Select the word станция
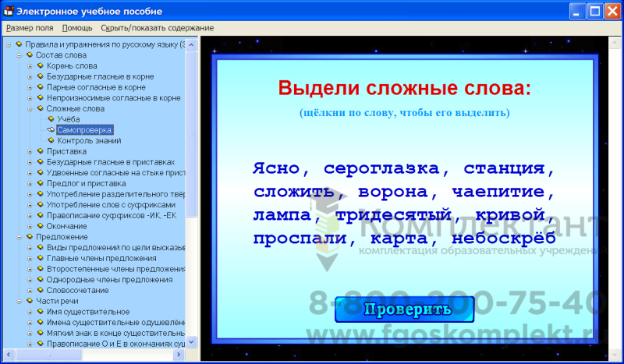 coord(503,168)
